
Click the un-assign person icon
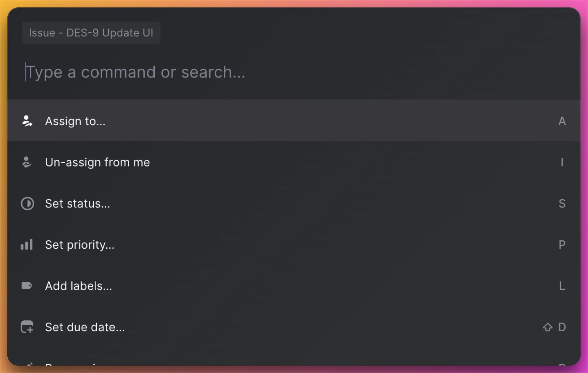click(27, 162)
